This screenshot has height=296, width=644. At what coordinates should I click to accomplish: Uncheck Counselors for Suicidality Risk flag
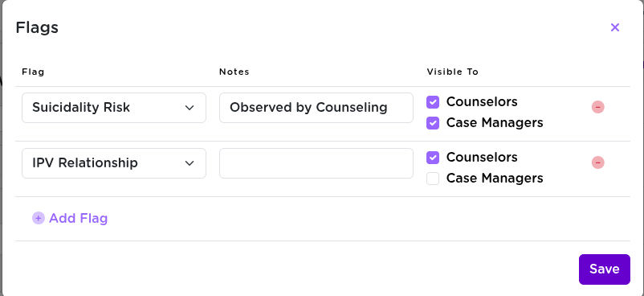pos(433,102)
